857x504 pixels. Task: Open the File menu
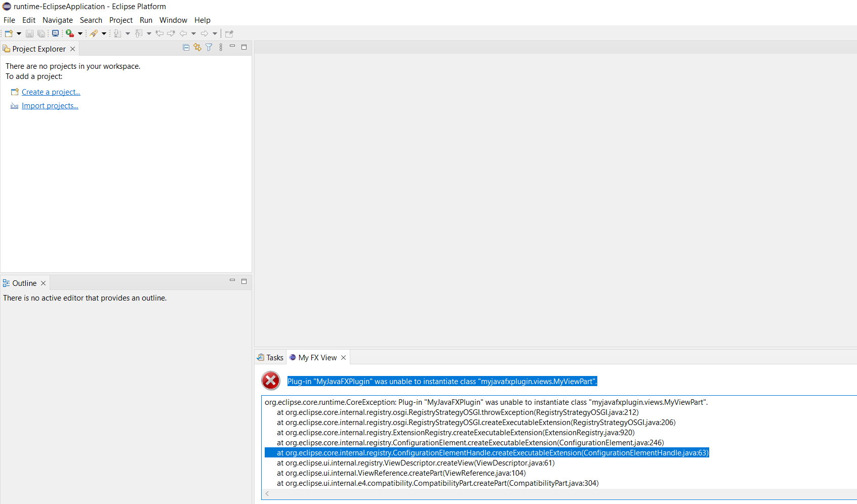pos(9,20)
